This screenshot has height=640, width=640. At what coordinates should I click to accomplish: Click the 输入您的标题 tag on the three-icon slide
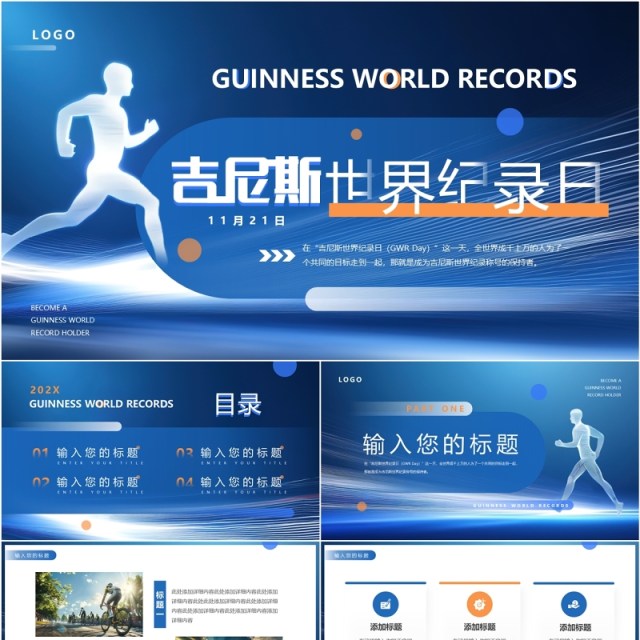pos(351,556)
